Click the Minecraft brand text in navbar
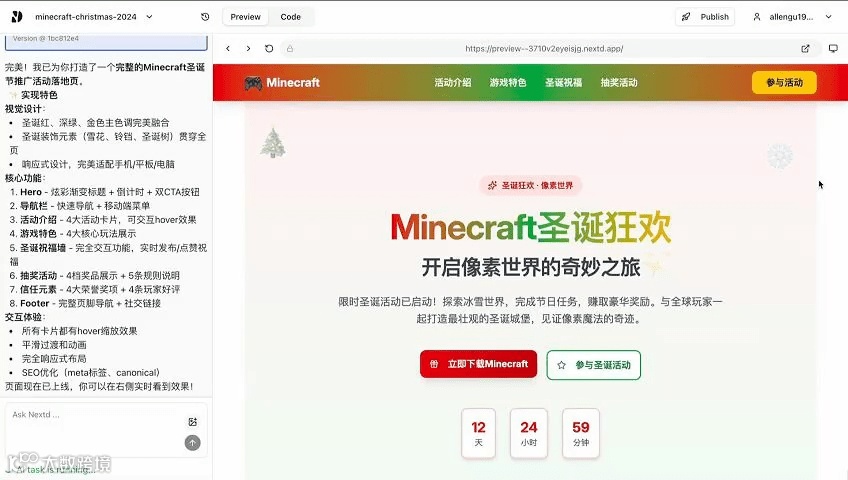Image resolution: width=848 pixels, height=480 pixels. point(293,83)
